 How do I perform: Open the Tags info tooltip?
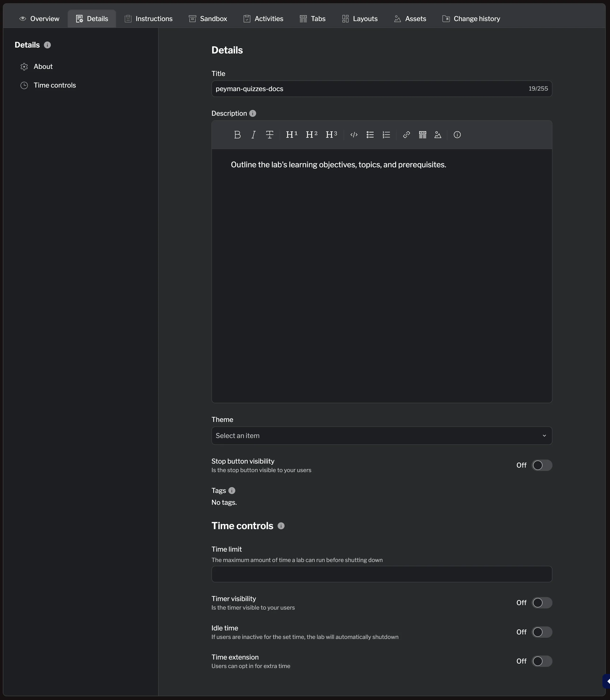pos(232,491)
